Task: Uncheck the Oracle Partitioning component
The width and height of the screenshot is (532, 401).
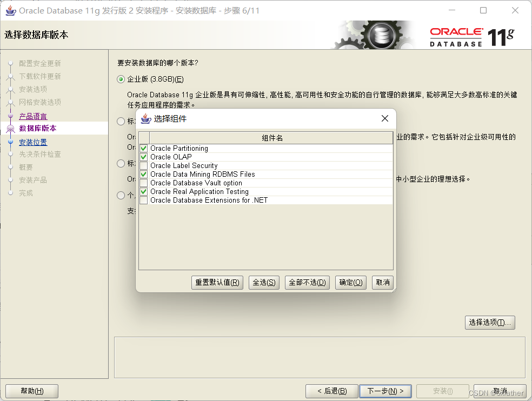Action: [144, 148]
